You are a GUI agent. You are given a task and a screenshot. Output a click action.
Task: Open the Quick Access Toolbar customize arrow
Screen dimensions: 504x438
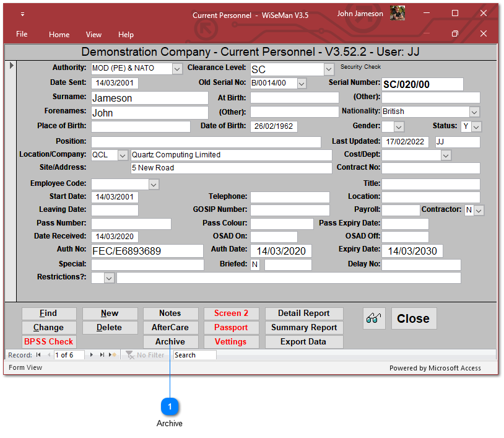(x=22, y=14)
